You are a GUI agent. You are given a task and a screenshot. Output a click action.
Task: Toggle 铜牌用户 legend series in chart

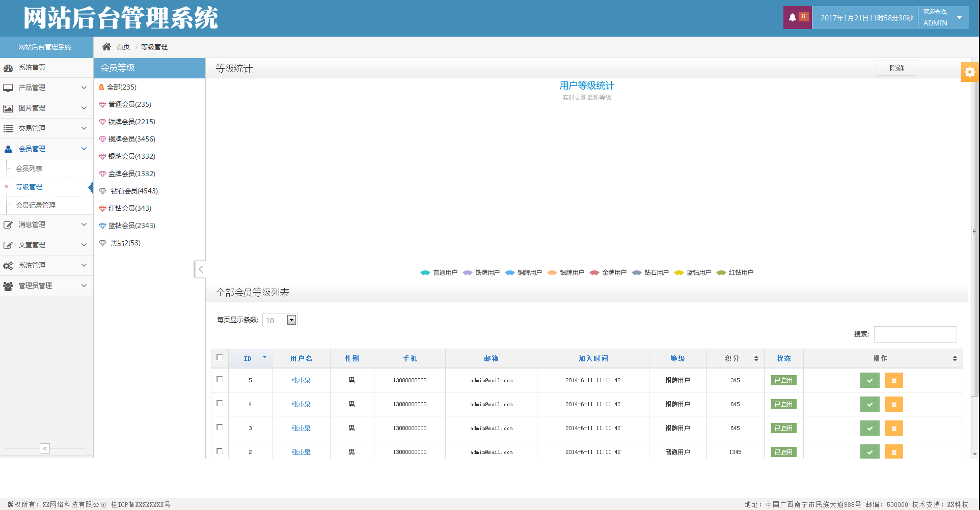[x=524, y=273]
